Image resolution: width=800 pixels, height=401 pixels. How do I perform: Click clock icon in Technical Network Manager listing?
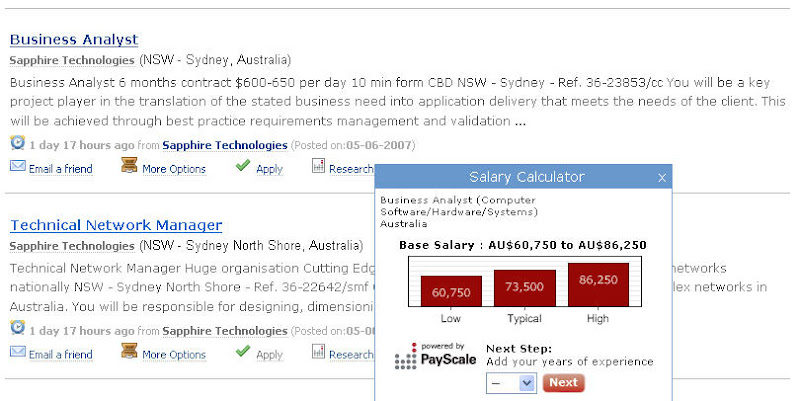pyautogui.click(x=17, y=328)
